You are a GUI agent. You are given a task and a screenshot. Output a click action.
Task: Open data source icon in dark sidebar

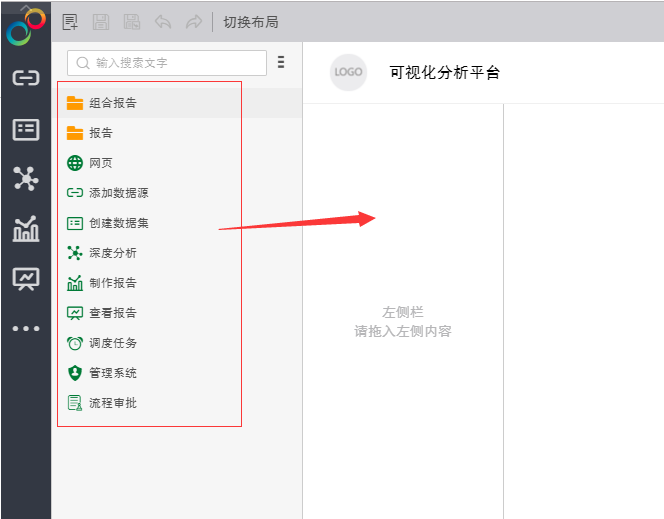25,78
